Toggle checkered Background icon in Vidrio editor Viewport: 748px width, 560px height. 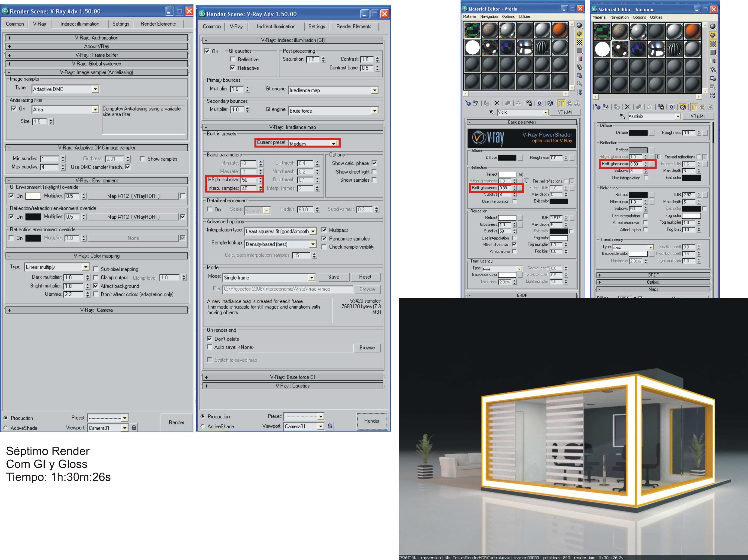(579, 42)
